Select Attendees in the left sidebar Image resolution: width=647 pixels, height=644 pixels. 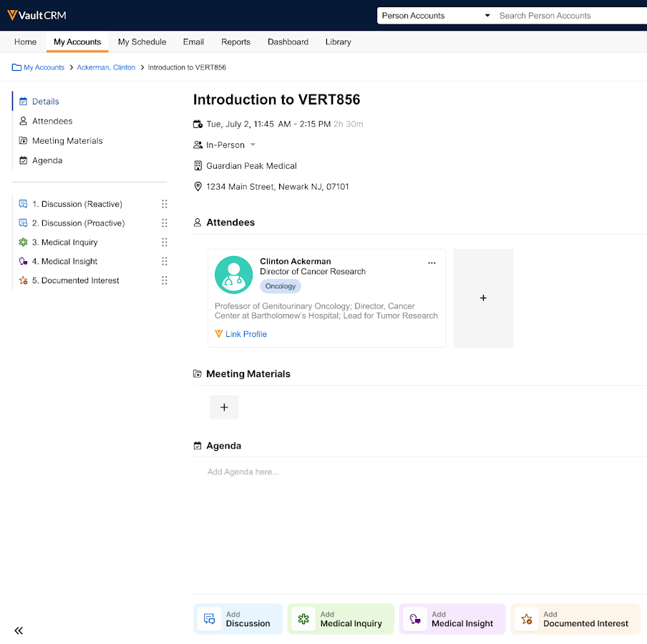coord(52,121)
